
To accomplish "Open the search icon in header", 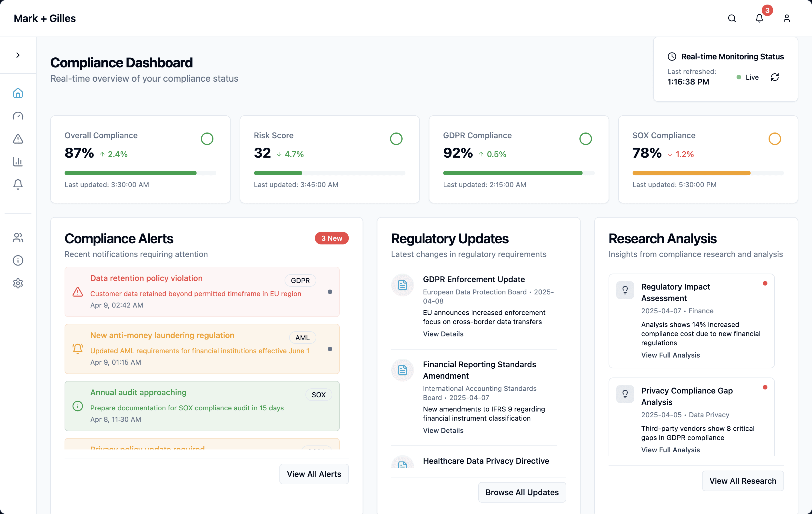I will [732, 18].
